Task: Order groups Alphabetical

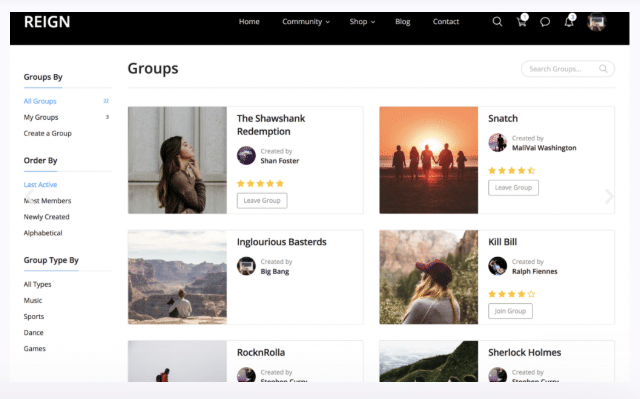Action: click(x=43, y=233)
